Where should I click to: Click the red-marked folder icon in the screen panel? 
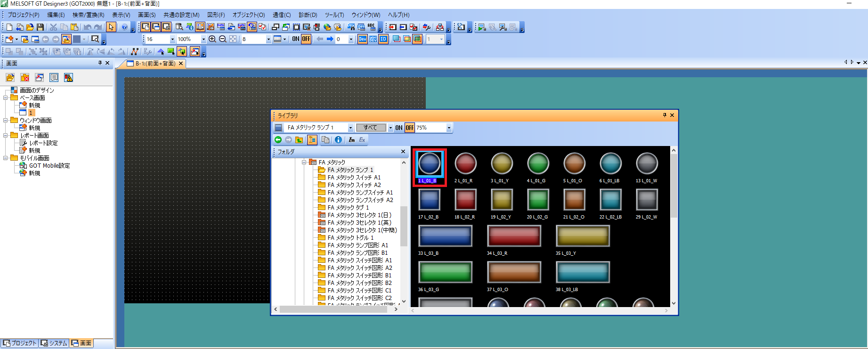pos(25,78)
